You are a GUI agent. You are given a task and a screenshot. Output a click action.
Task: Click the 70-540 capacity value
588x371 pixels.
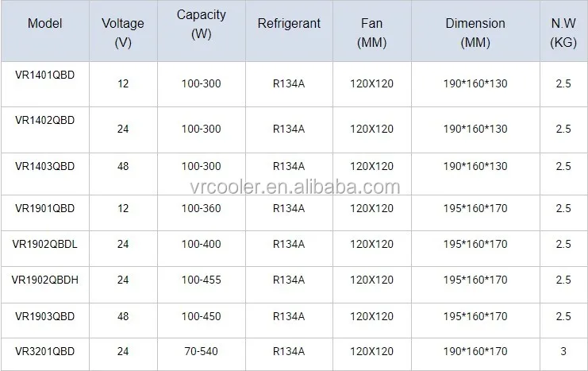[201, 350]
